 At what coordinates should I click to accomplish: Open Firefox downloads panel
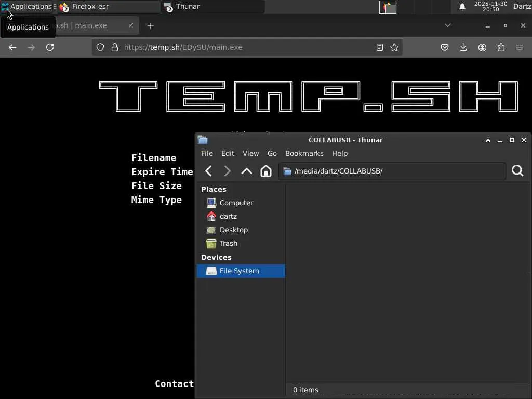coord(463,47)
